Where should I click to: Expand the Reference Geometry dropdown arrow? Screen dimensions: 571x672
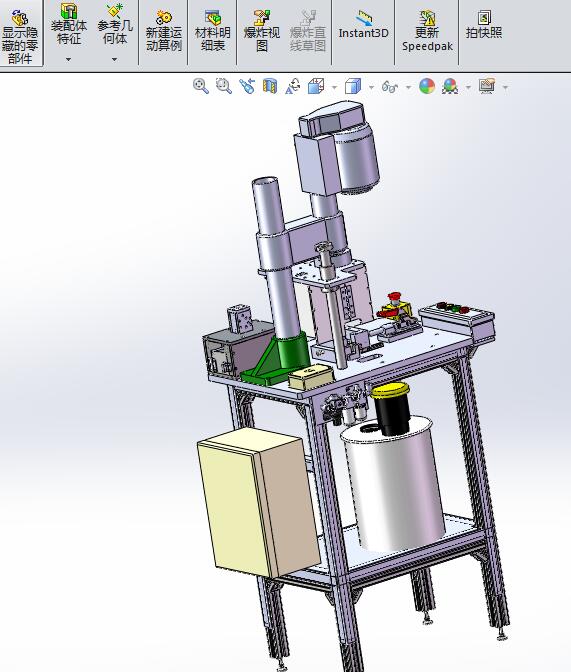tap(114, 59)
